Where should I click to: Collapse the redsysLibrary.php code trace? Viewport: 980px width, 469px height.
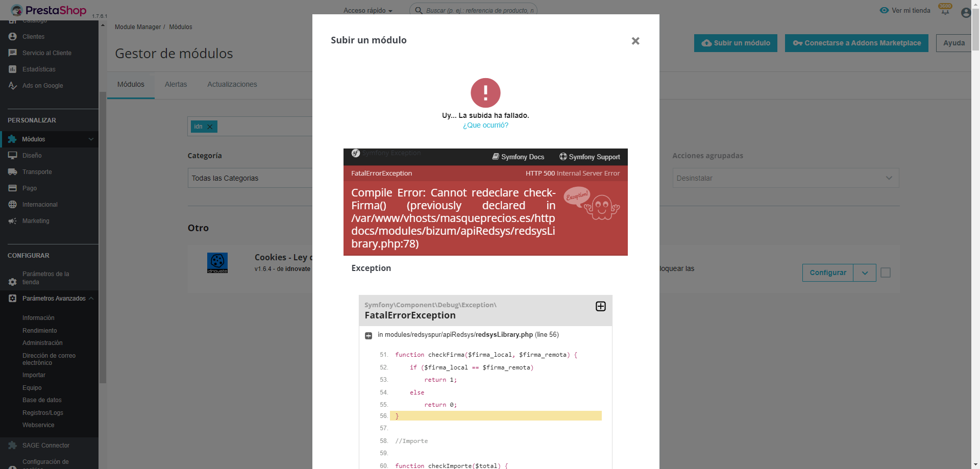point(369,335)
